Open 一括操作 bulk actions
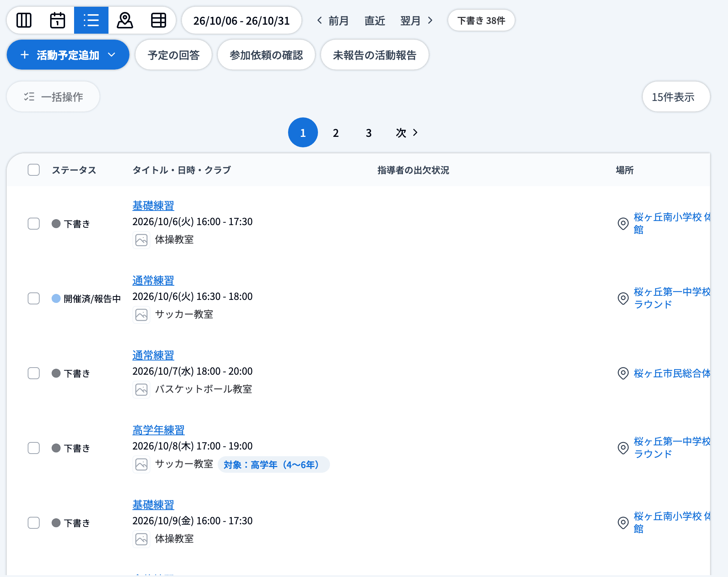Image resolution: width=728 pixels, height=577 pixels. [53, 97]
